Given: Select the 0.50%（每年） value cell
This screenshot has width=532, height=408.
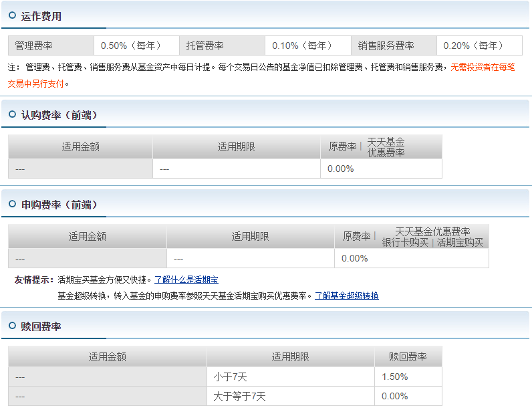Looking at the screenshot, I should click(x=137, y=45).
